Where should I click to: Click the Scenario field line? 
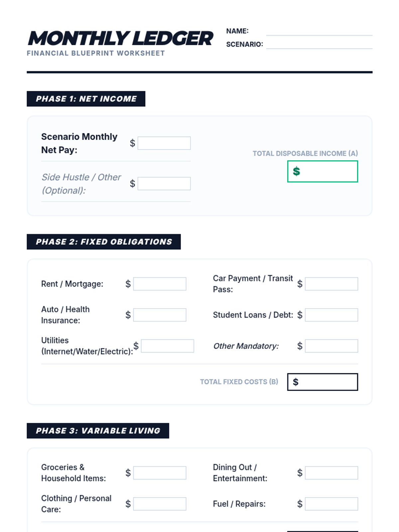(x=319, y=44)
